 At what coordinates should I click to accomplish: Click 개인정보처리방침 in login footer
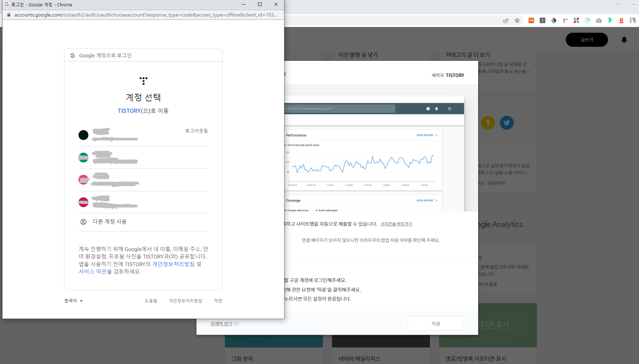tap(186, 301)
